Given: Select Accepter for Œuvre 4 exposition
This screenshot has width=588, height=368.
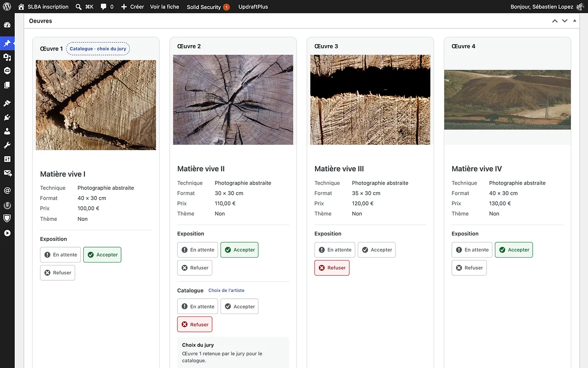Looking at the screenshot, I should click(x=514, y=250).
